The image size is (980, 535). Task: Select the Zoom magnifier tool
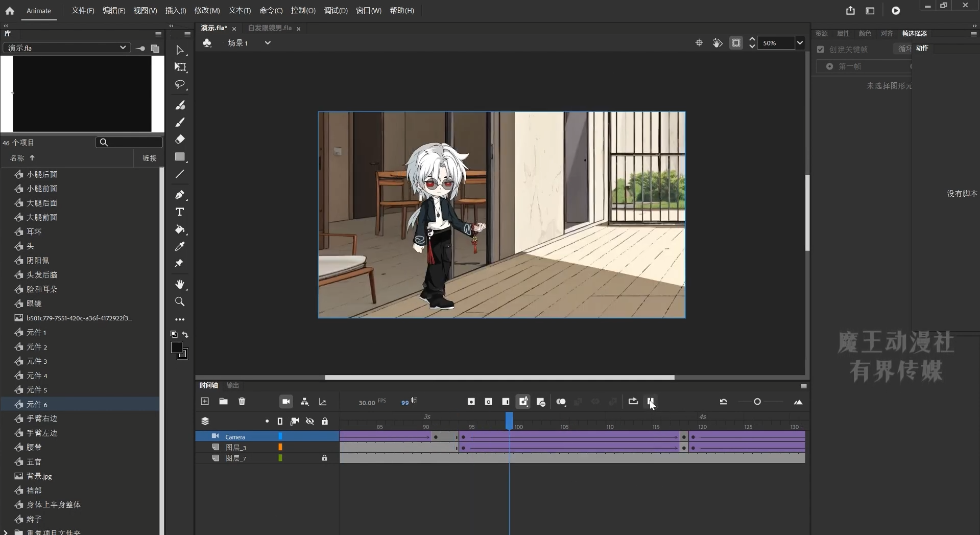[x=180, y=301]
